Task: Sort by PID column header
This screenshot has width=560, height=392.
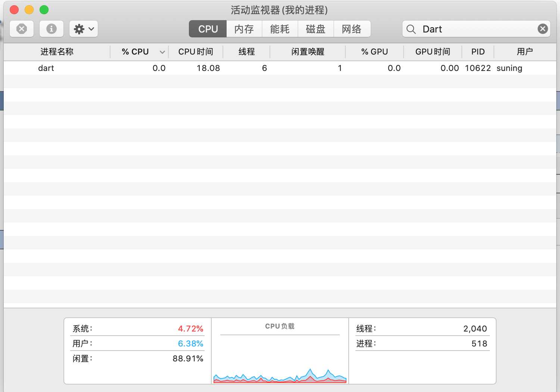Action: [x=478, y=52]
